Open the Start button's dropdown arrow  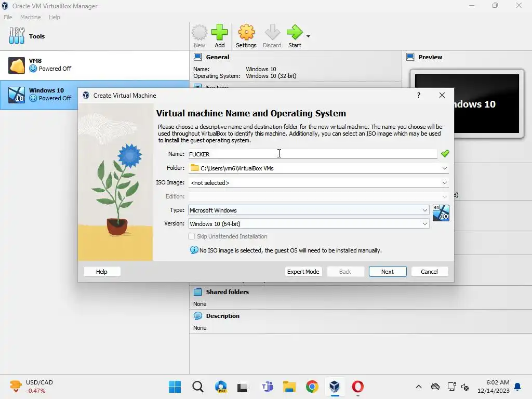[x=308, y=36]
